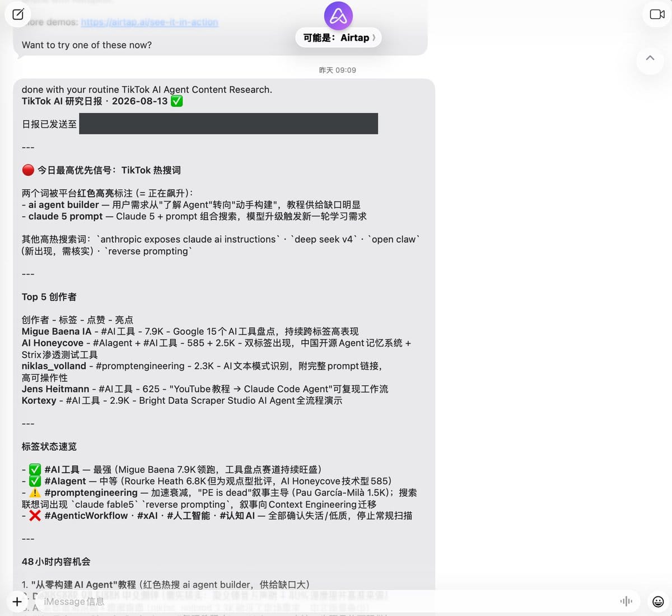672x616 pixels.
Task: Click the 昨天 09:09 timestamp
Action: pos(338,70)
